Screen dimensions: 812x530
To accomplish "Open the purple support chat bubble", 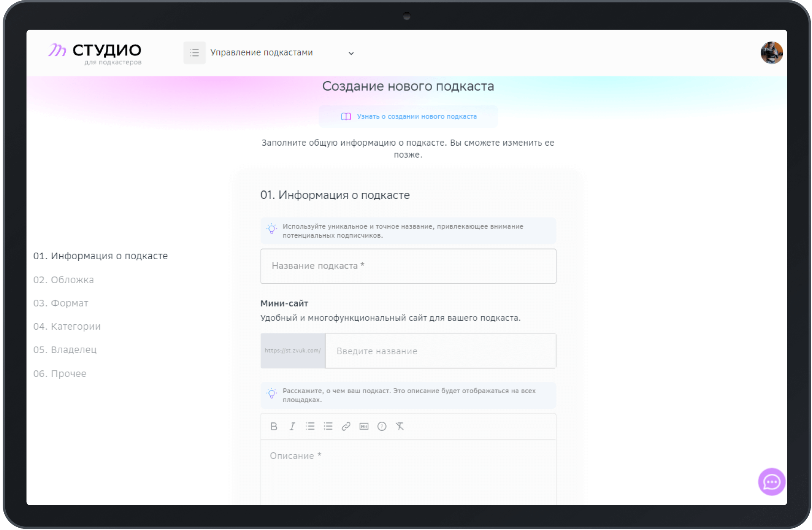I will [x=771, y=482].
